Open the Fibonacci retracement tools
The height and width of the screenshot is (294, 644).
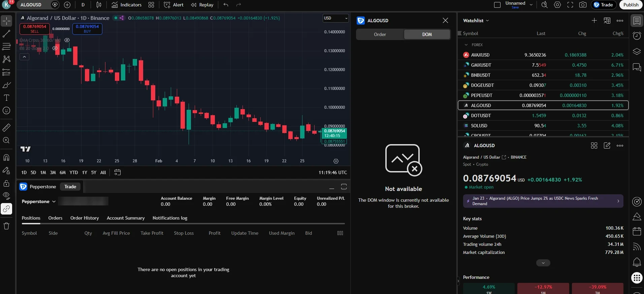point(6,46)
